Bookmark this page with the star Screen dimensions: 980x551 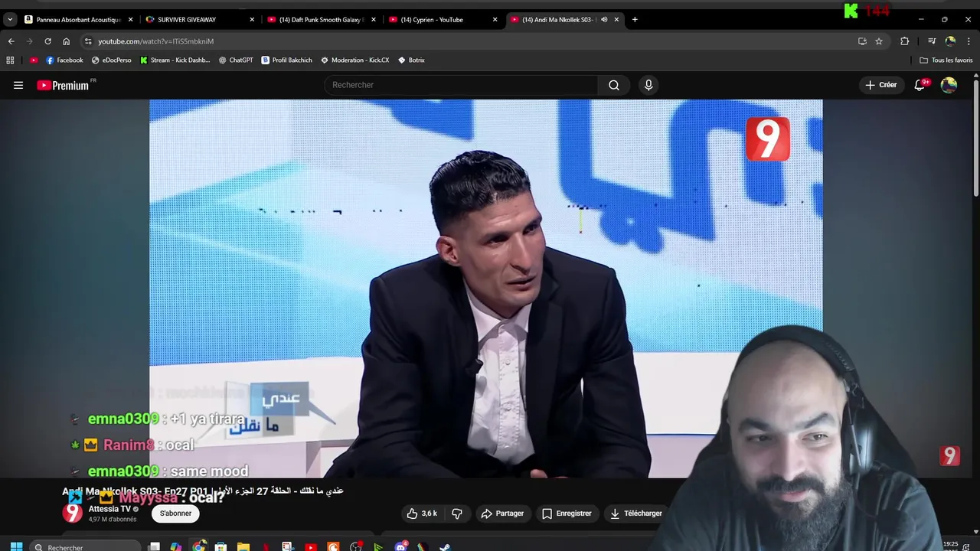coord(879,41)
